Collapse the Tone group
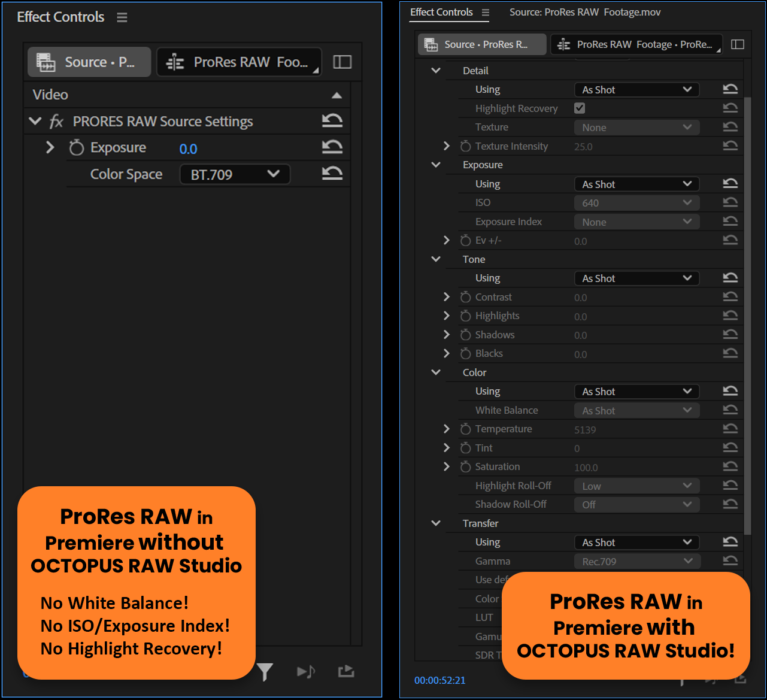Image resolution: width=767 pixels, height=700 pixels. pyautogui.click(x=436, y=259)
